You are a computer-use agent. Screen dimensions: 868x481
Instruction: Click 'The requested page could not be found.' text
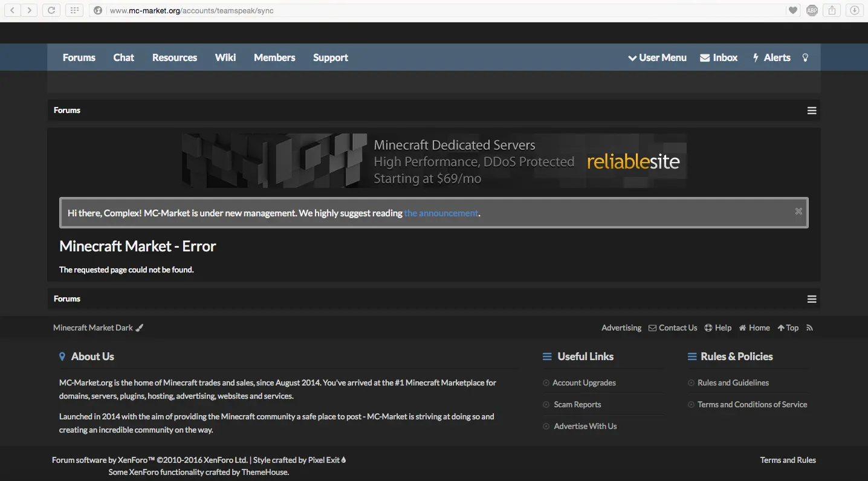pyautogui.click(x=126, y=270)
